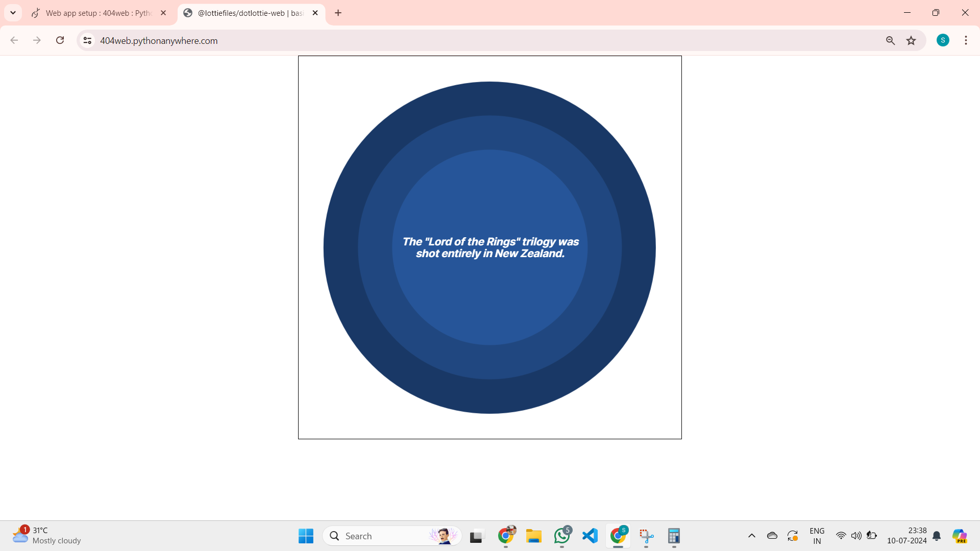The image size is (980, 551).
Task: Open the weather widget showing 31°C
Action: tap(47, 536)
